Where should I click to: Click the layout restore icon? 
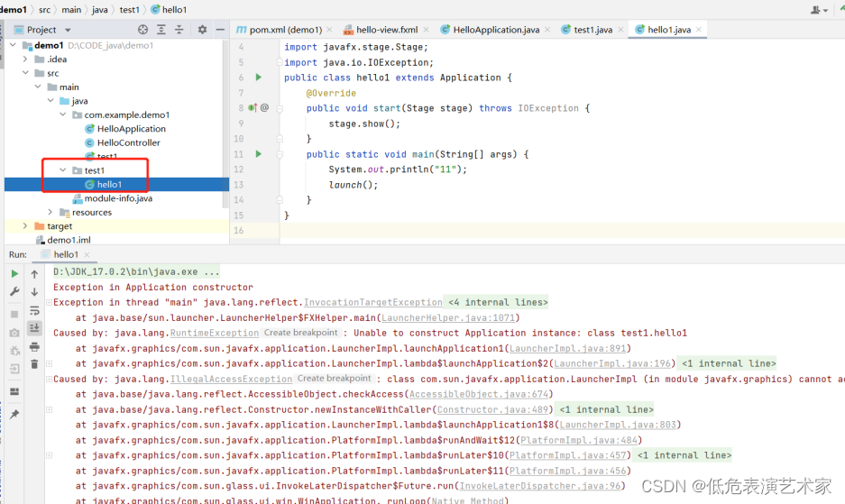click(x=14, y=391)
